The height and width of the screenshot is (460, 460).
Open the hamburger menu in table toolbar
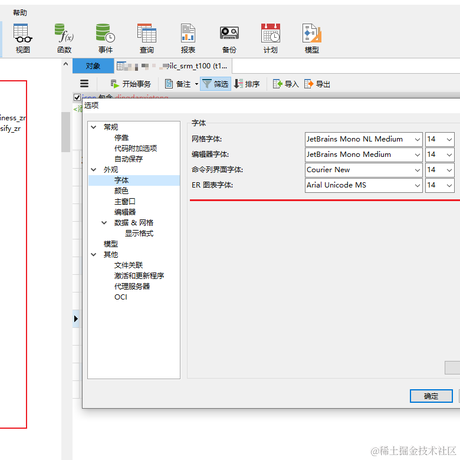pos(84,84)
